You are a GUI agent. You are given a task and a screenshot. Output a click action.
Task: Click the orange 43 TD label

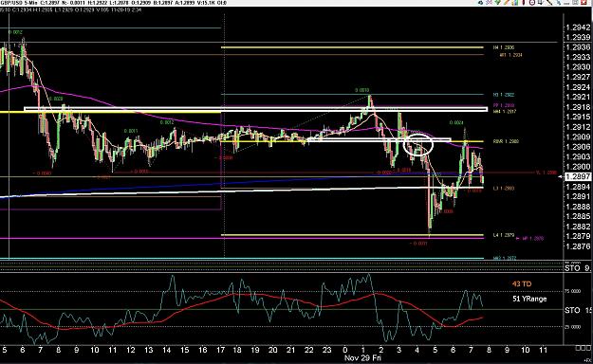click(522, 283)
